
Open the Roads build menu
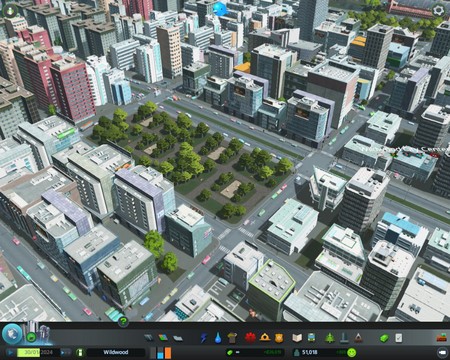[x=149, y=338]
